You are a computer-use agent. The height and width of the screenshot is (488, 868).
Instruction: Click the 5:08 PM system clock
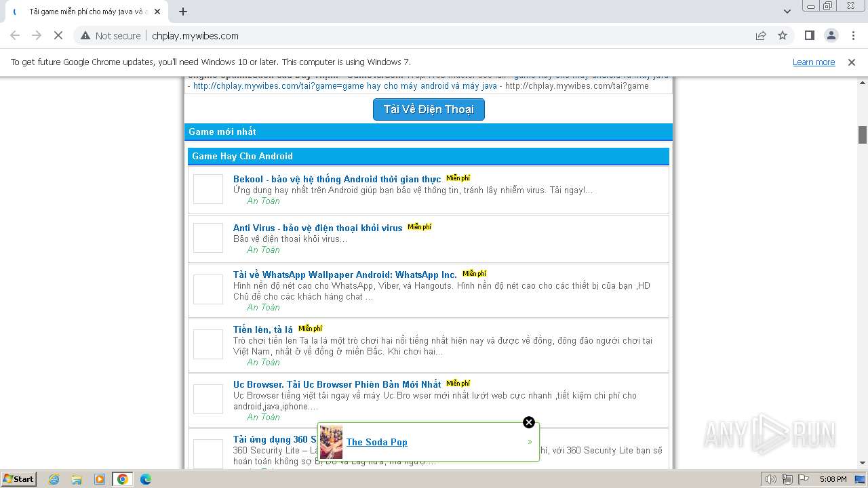(x=833, y=479)
